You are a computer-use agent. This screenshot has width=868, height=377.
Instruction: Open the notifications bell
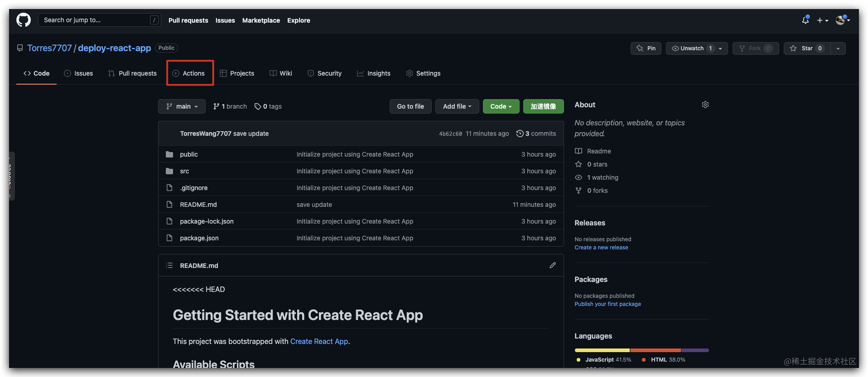[x=805, y=20]
